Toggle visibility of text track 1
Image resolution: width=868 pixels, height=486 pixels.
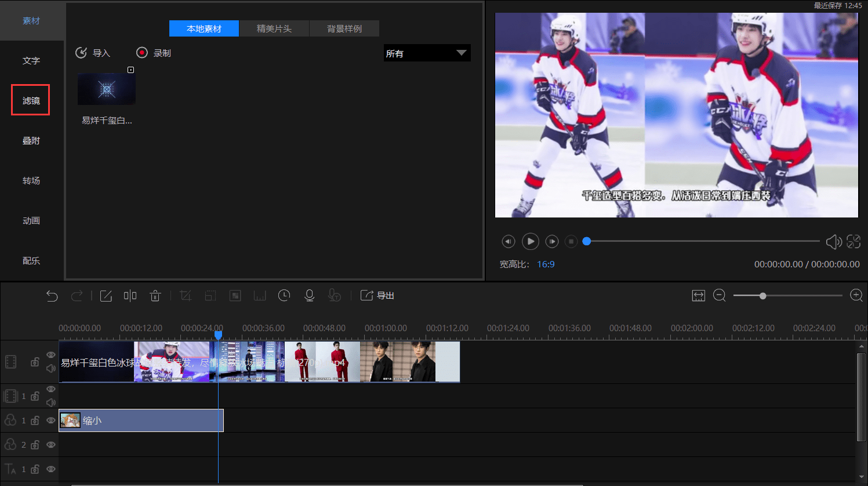pos(51,469)
